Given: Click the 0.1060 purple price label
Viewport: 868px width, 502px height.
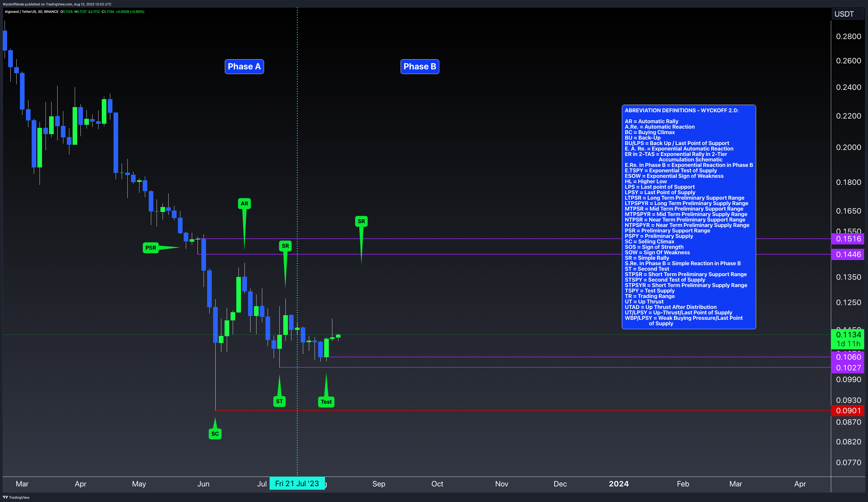Looking at the screenshot, I should coord(848,357).
